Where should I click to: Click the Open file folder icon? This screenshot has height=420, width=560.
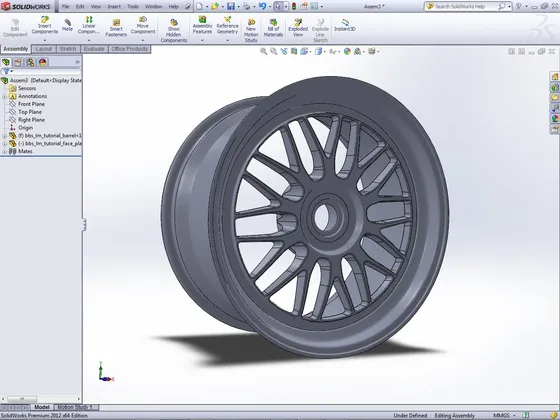point(215,6)
